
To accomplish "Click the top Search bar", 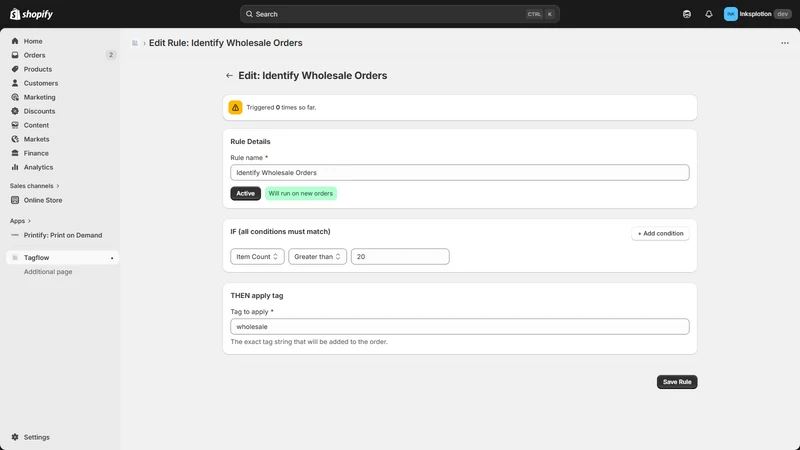I will (399, 14).
